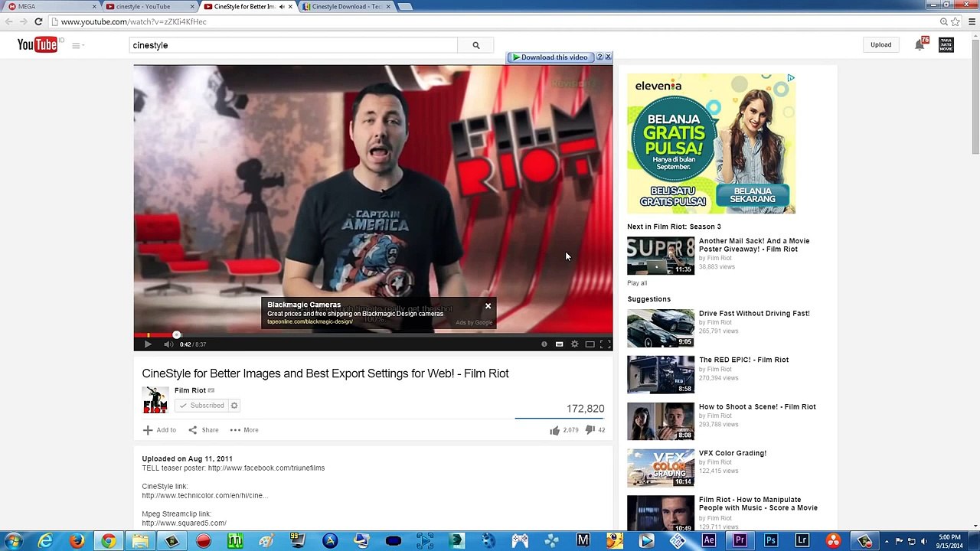Open help on the download bar
980x551 pixels.
coord(599,57)
